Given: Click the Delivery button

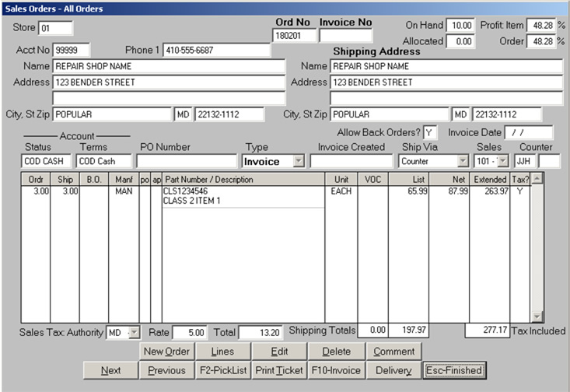Looking at the screenshot, I should (393, 370).
